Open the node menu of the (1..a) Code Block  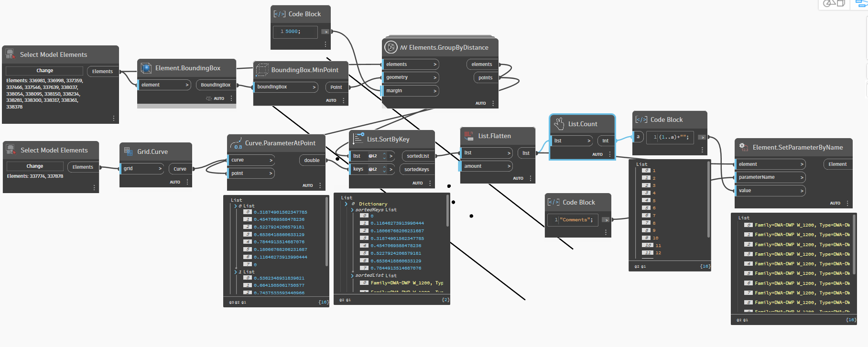702,150
